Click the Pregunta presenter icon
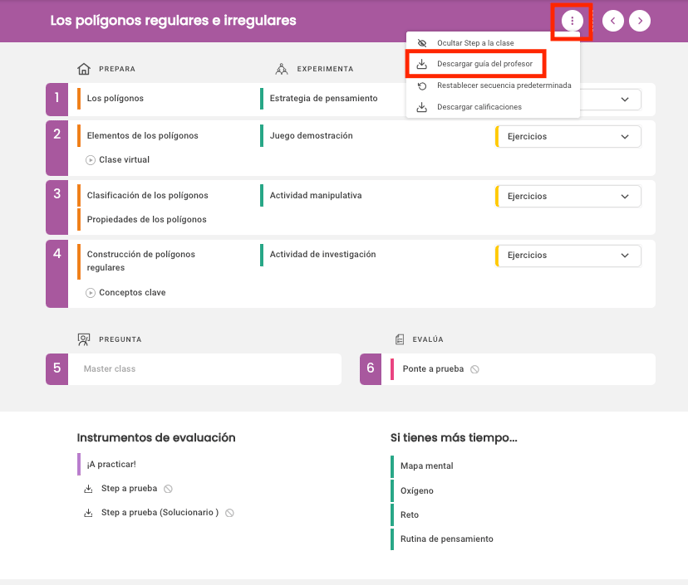The image size is (688, 585). point(83,339)
